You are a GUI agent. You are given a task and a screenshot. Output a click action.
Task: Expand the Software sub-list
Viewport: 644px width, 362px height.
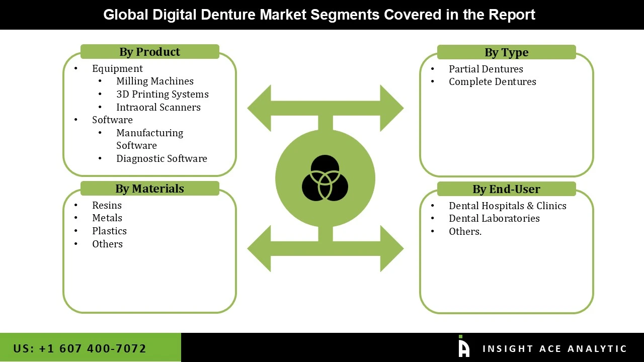[112, 120]
